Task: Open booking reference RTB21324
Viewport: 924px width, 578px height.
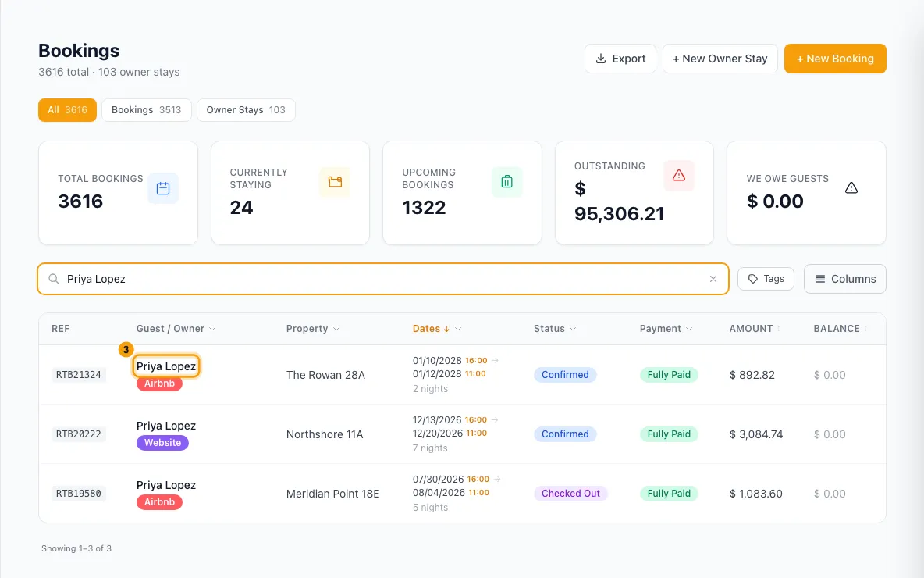Action: pos(78,374)
